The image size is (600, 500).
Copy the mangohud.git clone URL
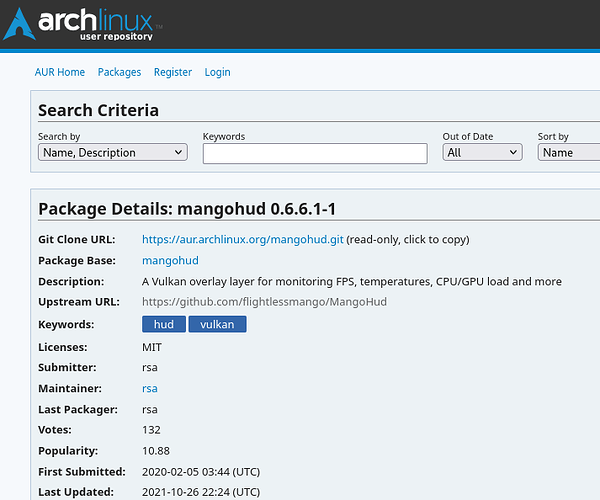pos(243,239)
